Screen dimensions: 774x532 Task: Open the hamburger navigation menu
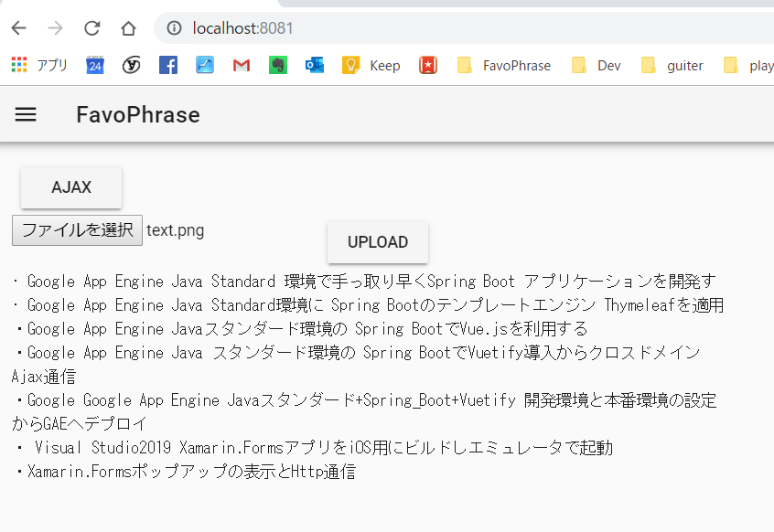(26, 114)
